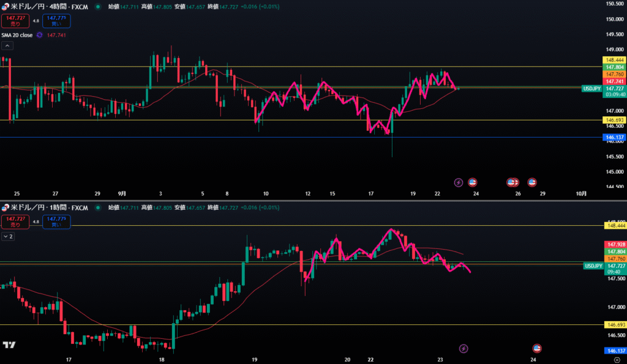Click the 148.444 yellow price level label on top chart
The width and height of the screenshot is (627, 364).
pos(614,59)
